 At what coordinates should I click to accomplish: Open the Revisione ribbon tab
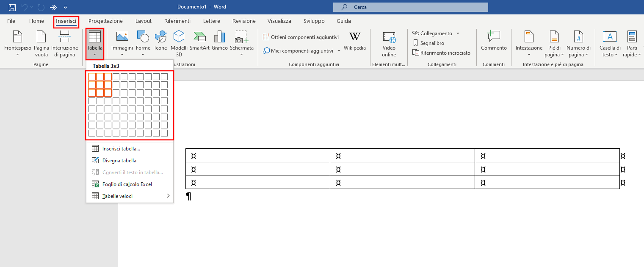pos(244,21)
